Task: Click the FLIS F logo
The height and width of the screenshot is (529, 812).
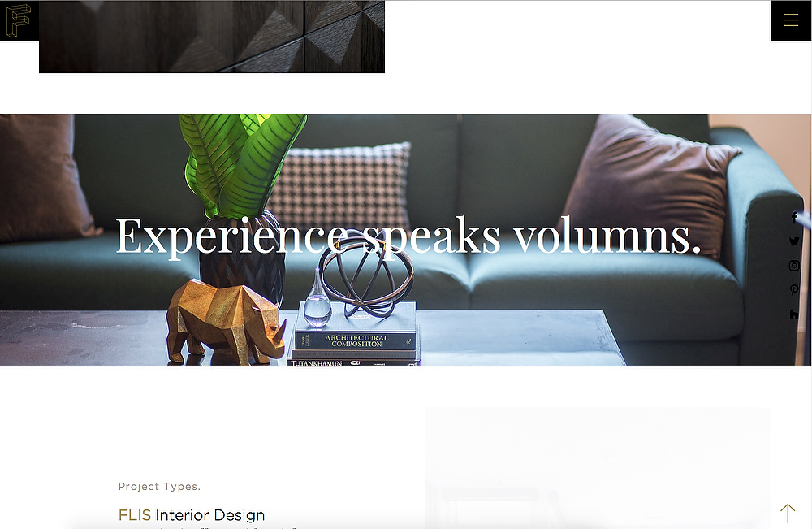Action: click(x=19, y=20)
